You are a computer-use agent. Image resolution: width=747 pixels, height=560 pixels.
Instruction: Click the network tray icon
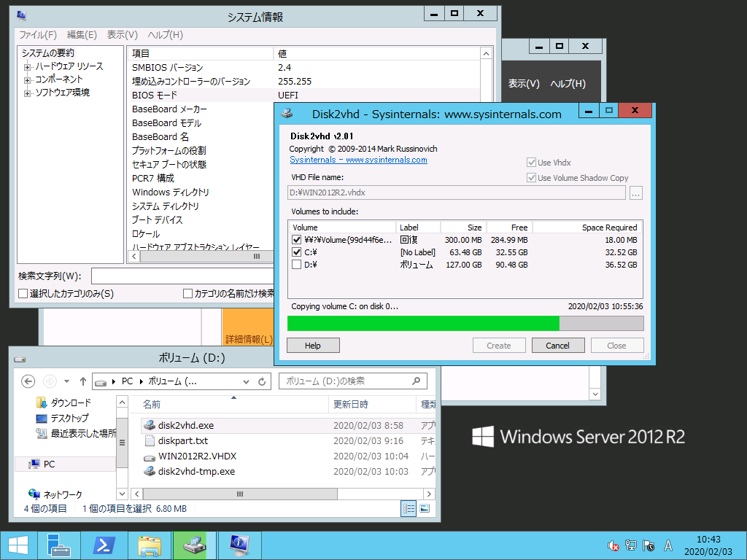[x=631, y=545]
